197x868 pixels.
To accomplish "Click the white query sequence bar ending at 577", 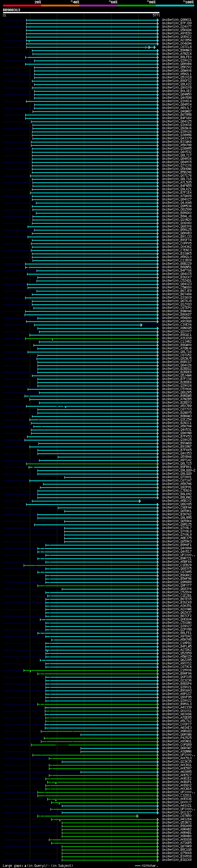I will (x=81, y=13).
